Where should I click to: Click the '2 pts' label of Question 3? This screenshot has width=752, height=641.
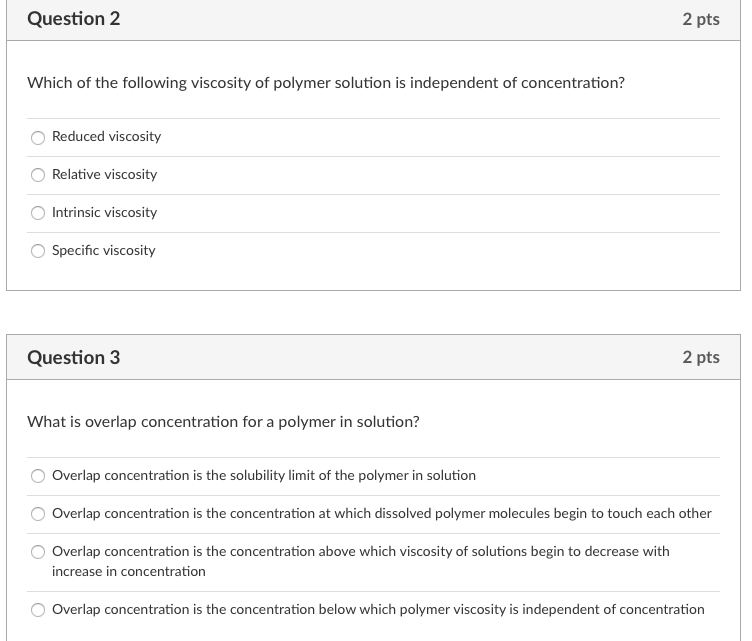click(701, 357)
